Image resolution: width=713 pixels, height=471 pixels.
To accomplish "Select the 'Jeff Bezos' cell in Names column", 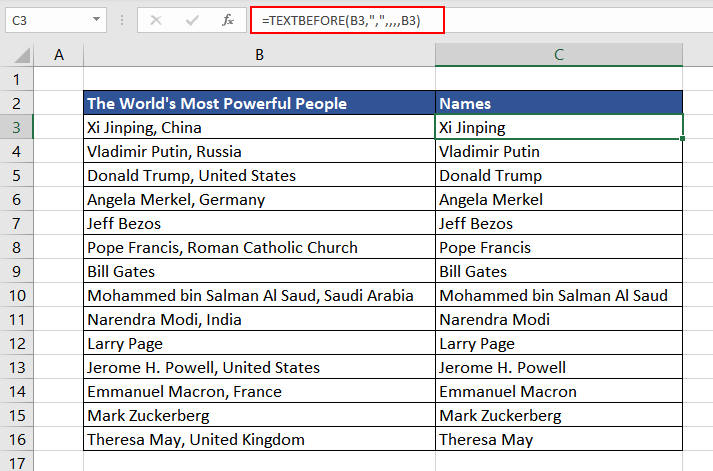I will tap(559, 223).
